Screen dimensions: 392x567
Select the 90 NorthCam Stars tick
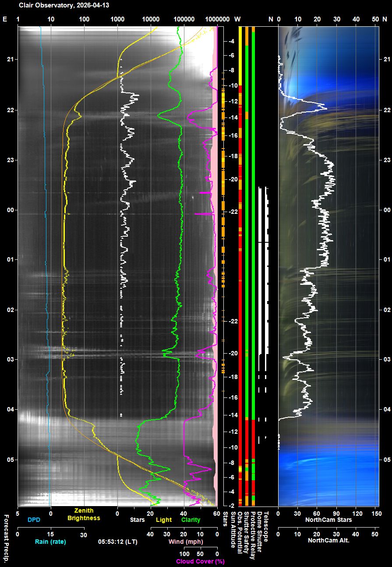point(337,514)
